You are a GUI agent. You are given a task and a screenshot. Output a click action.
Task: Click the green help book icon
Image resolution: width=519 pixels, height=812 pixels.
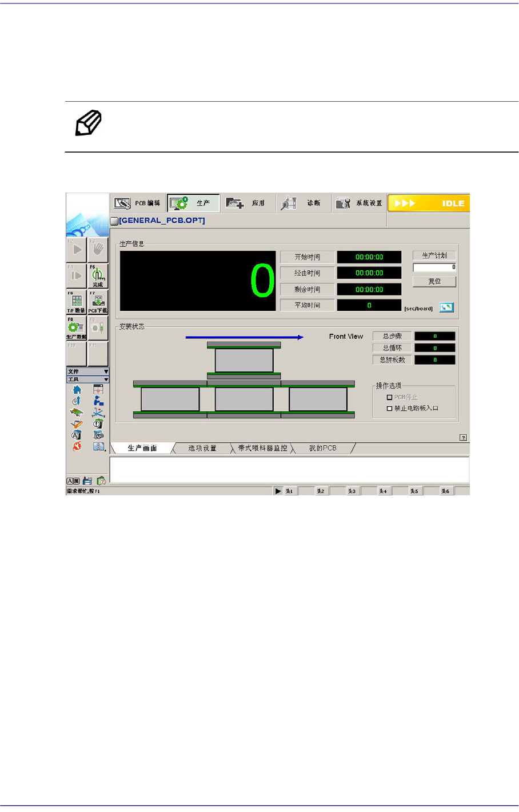coord(101,481)
